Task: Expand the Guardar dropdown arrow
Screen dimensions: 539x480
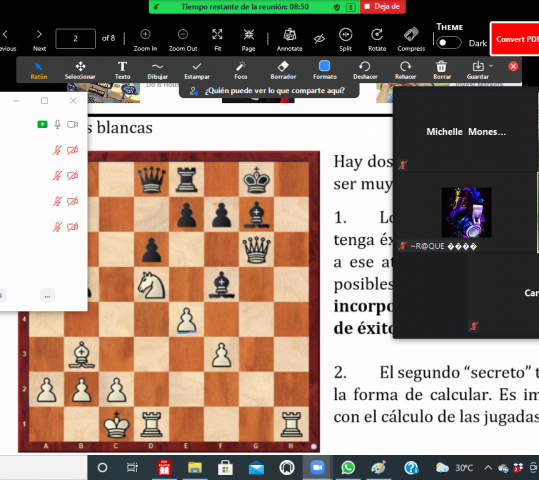Action: click(x=491, y=66)
